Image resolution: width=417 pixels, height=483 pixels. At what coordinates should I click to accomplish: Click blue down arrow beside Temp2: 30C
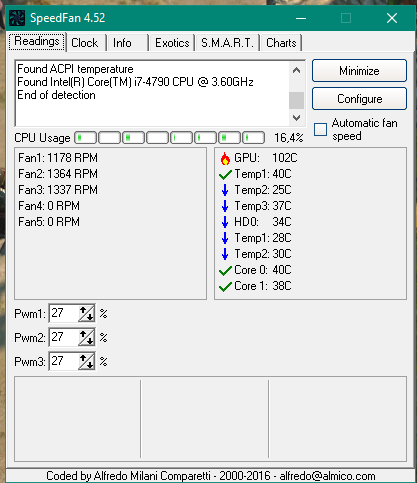pyautogui.click(x=225, y=254)
